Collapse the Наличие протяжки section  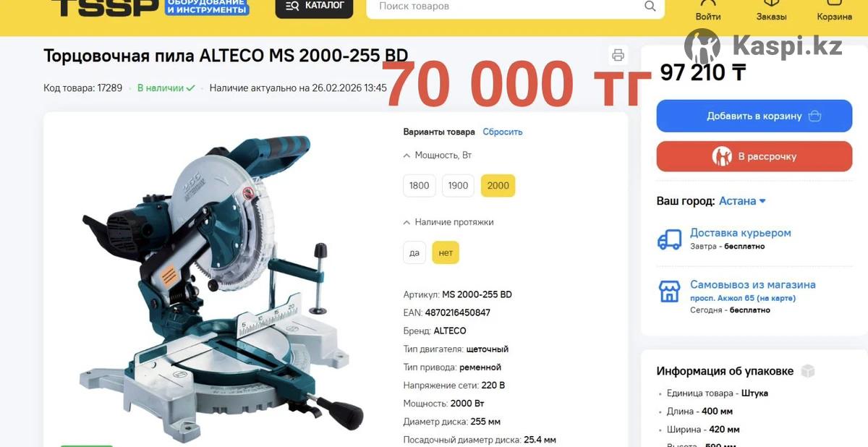tap(448, 222)
